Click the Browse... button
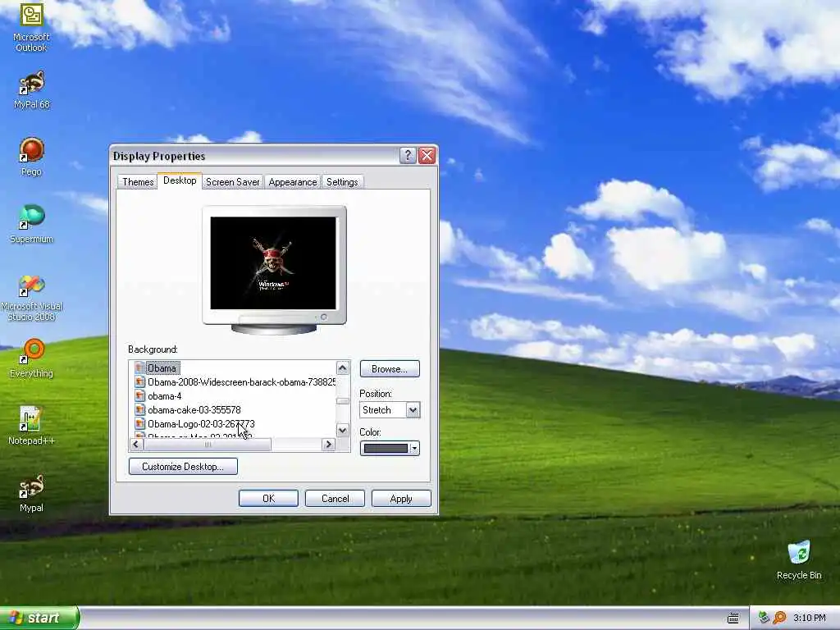The width and height of the screenshot is (840, 630). pyautogui.click(x=390, y=368)
